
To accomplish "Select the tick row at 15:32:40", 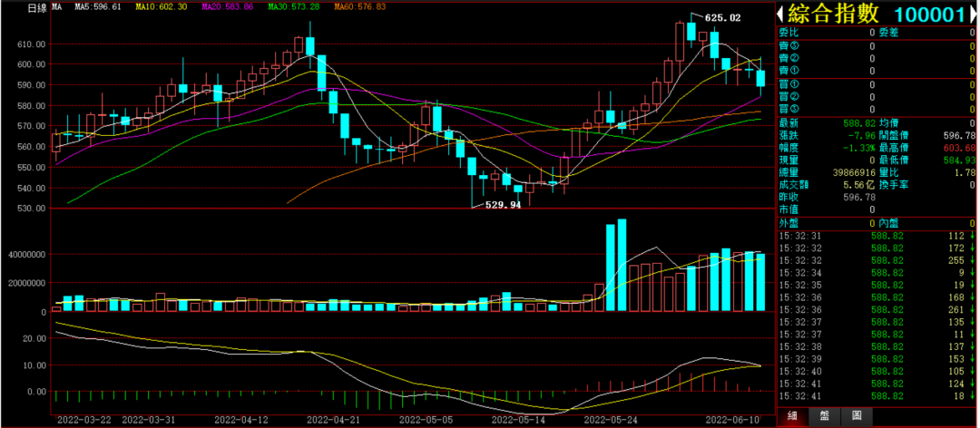I will pyautogui.click(x=877, y=372).
